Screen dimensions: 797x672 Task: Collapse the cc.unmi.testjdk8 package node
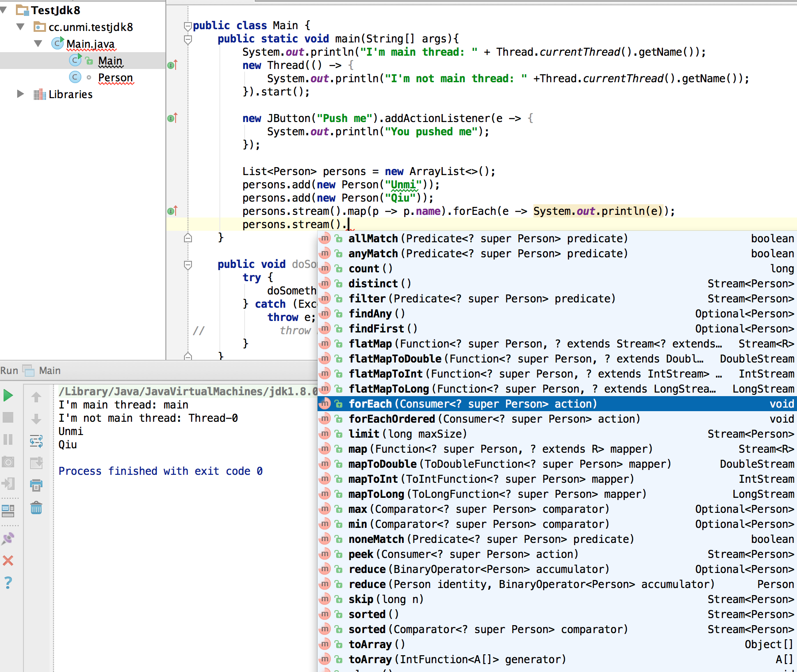point(20,27)
